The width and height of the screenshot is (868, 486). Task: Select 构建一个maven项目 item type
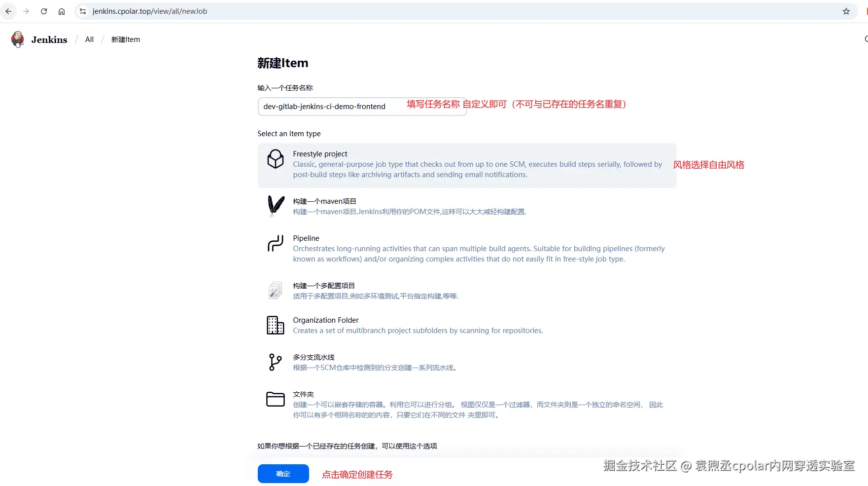(467, 206)
